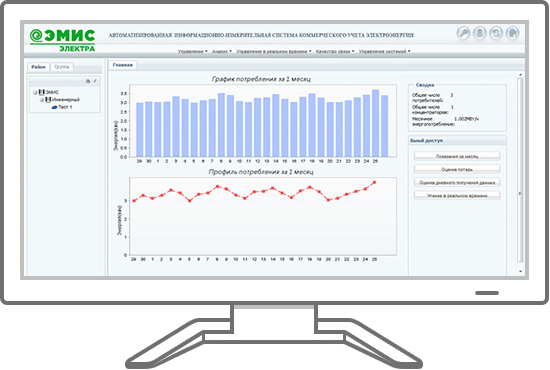The width and height of the screenshot is (550, 370).
Task: Open the Качество связи dropdown menu
Action: click(335, 52)
